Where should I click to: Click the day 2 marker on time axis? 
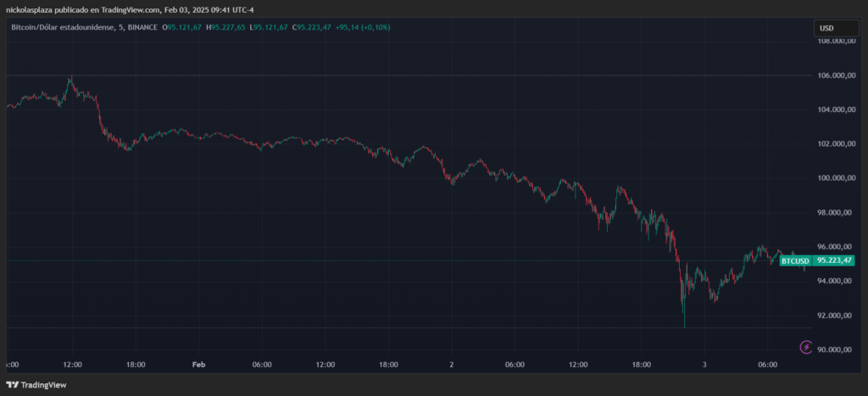452,365
